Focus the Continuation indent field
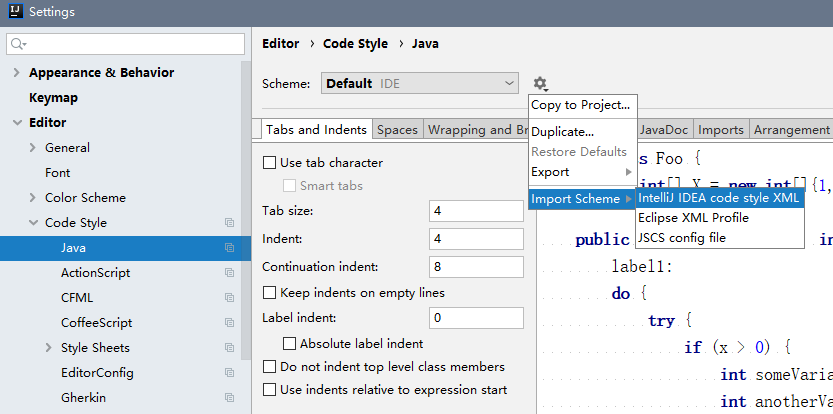The height and width of the screenshot is (414, 833). click(x=476, y=267)
